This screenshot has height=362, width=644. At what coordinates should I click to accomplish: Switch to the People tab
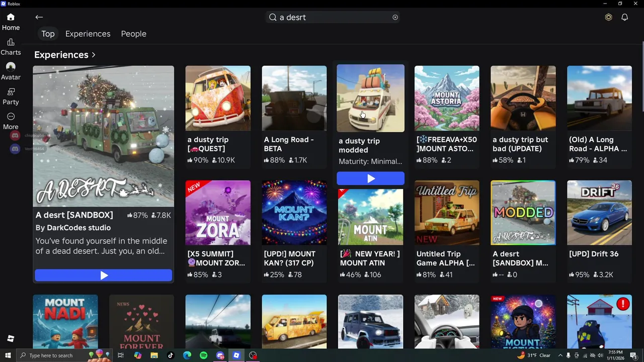[133, 34]
